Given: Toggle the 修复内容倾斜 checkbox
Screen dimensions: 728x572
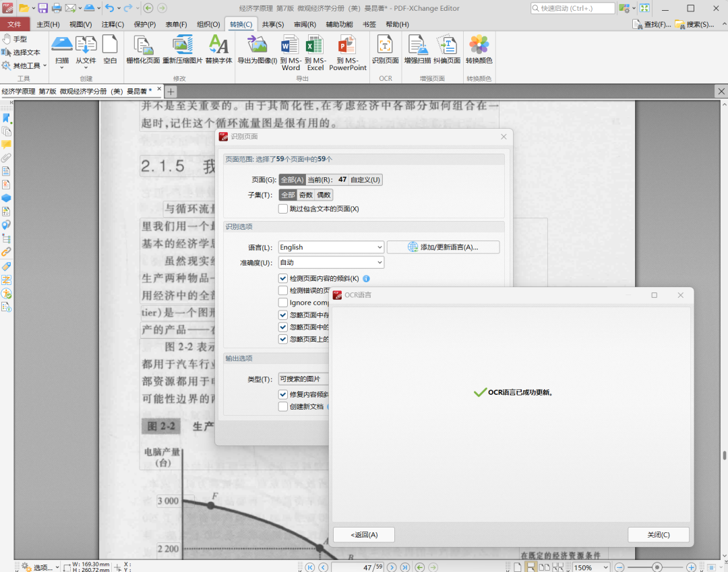Looking at the screenshot, I should (283, 394).
